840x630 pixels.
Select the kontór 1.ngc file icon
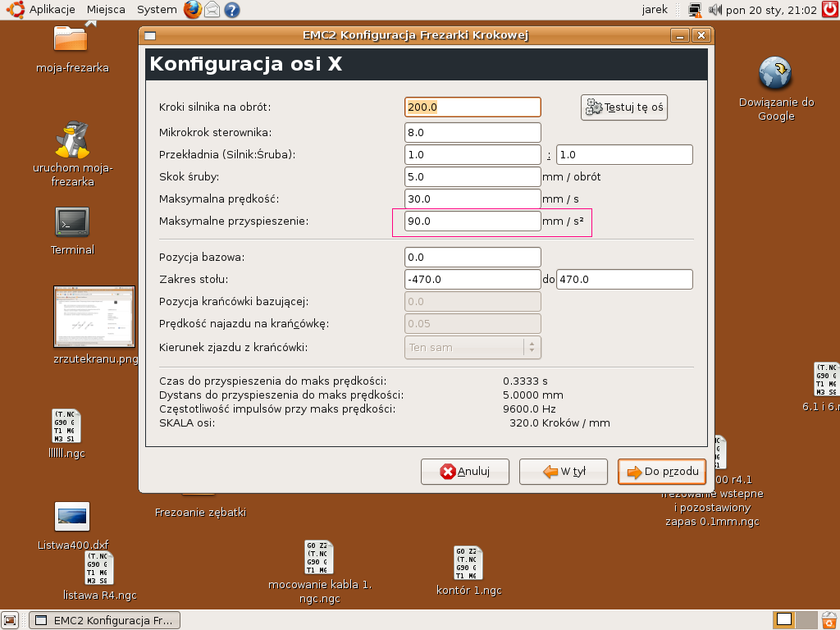(468, 563)
